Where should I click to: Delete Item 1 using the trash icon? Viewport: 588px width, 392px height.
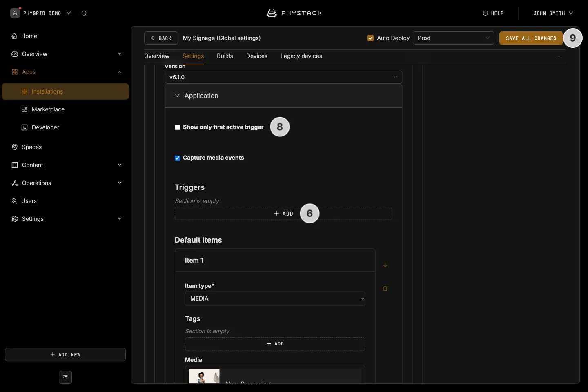tap(385, 288)
